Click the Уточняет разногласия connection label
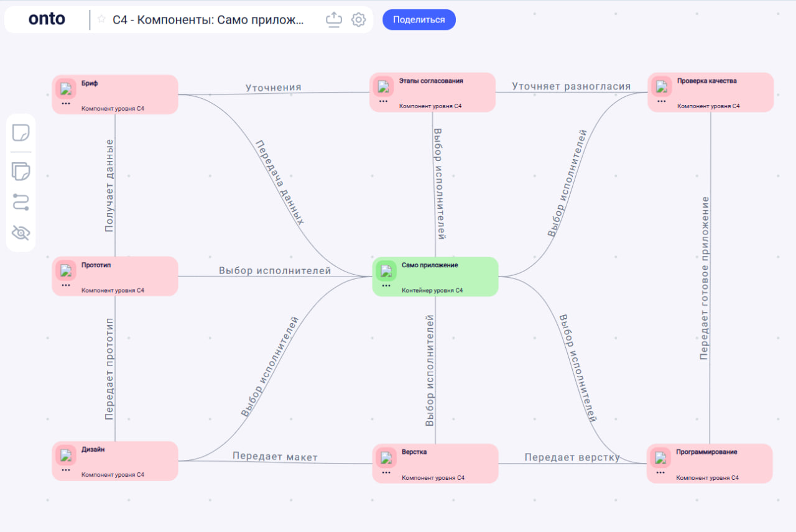Screen dimensions: 796x532 point(571,86)
